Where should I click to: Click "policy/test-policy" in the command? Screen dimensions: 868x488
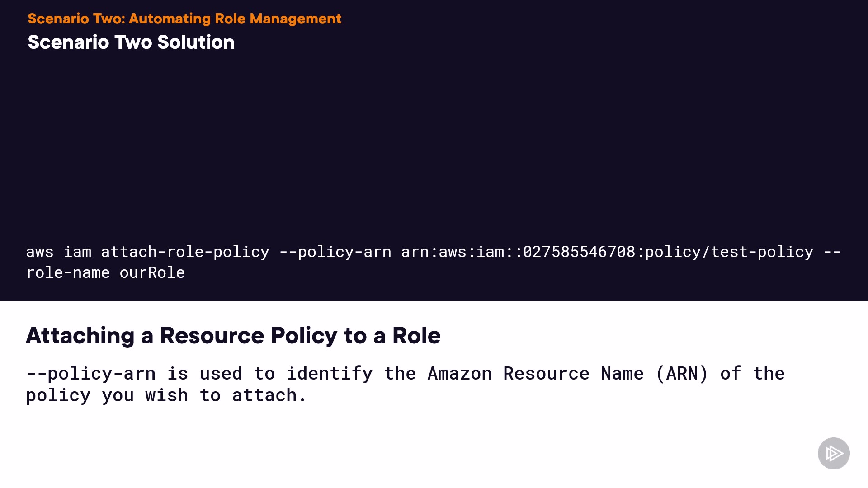(x=729, y=252)
